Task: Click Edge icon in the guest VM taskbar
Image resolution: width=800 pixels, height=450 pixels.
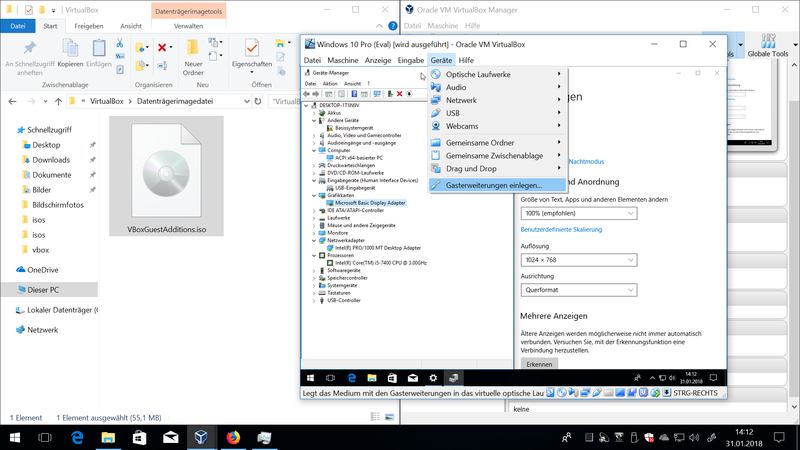Action: [x=352, y=378]
